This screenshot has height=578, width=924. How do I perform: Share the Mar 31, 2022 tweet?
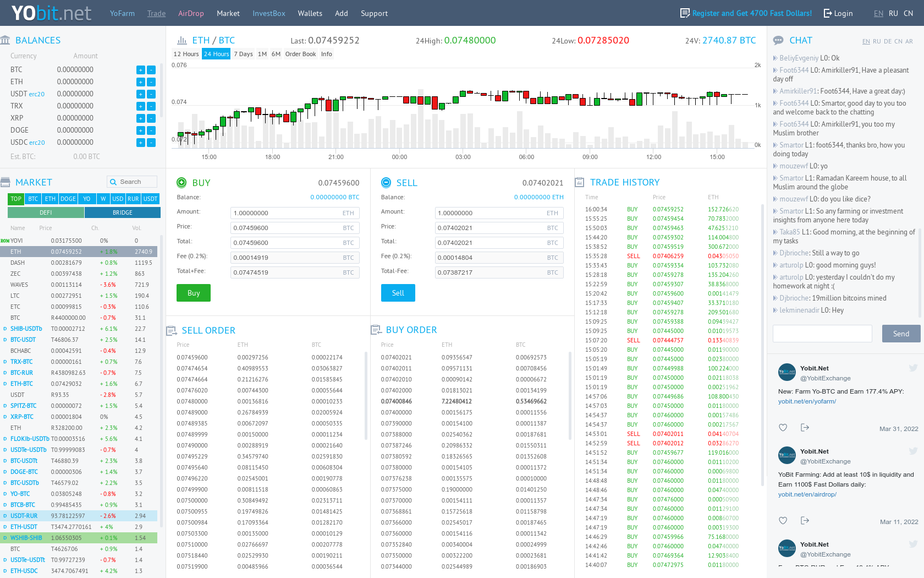[805, 427]
